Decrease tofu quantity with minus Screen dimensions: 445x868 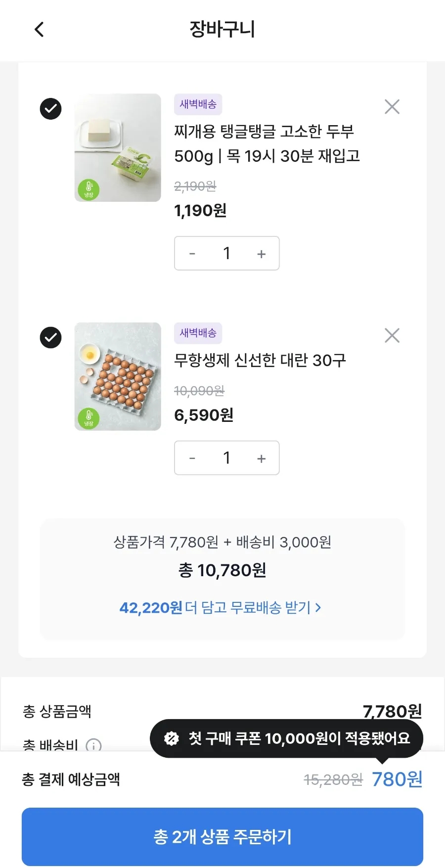(x=192, y=254)
